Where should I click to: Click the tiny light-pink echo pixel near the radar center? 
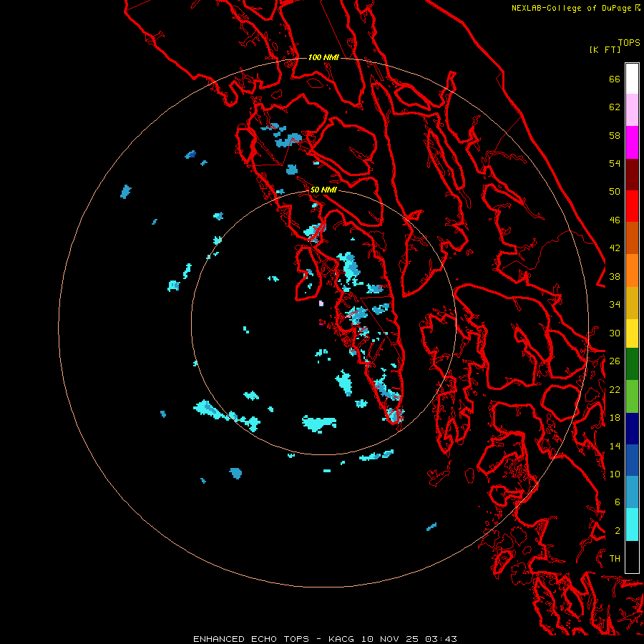coord(321,303)
